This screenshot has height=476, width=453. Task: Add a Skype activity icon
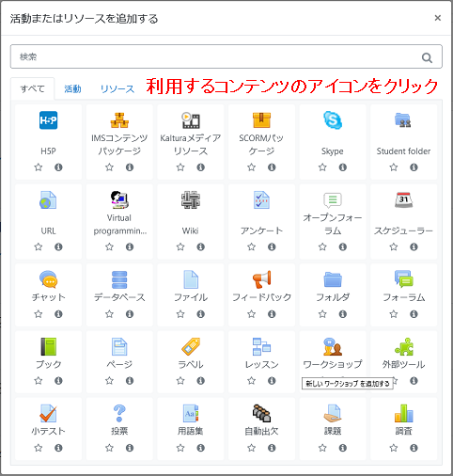pos(333,120)
